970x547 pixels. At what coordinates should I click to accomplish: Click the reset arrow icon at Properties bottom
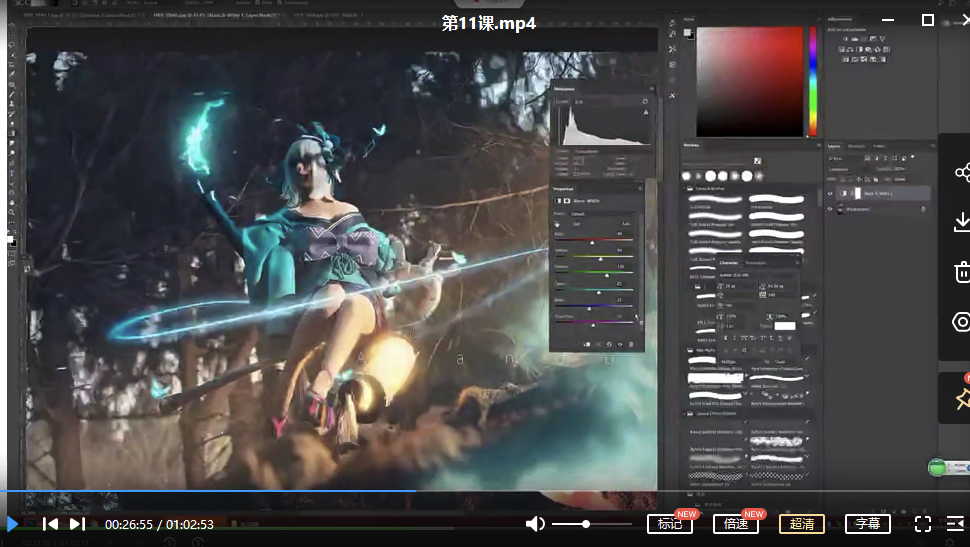point(609,345)
